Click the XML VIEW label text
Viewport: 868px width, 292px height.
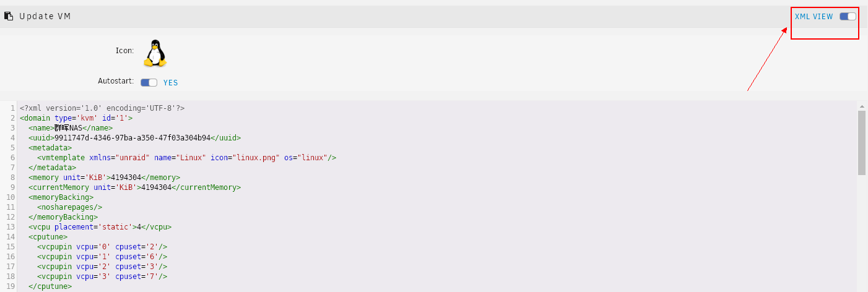point(814,17)
